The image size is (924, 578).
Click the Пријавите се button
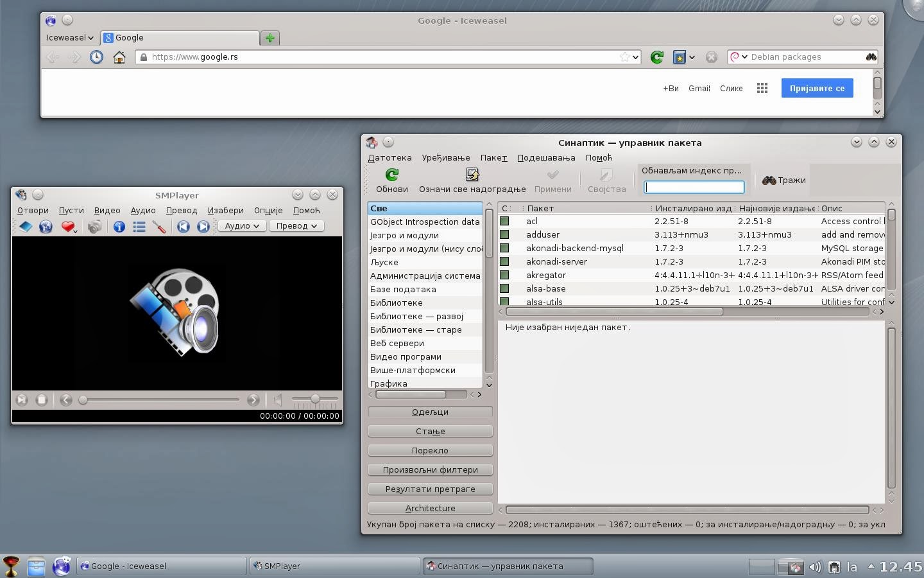point(817,89)
